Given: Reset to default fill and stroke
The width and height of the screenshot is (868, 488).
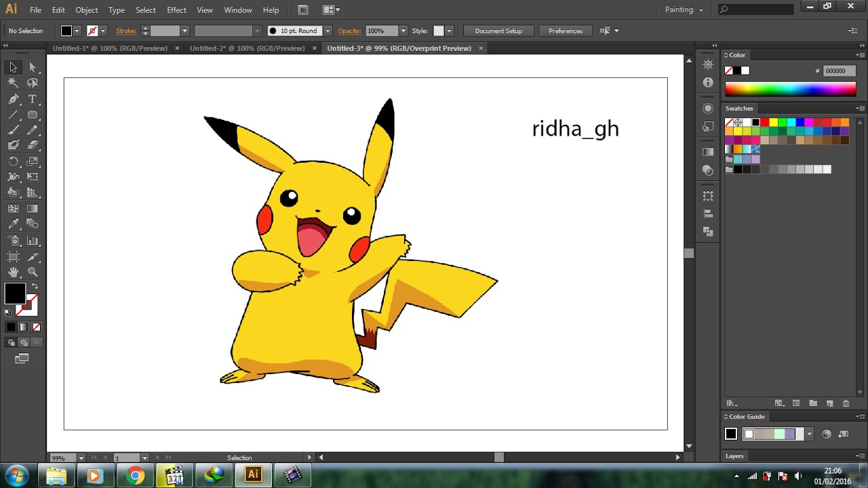Looking at the screenshot, I should 8,312.
